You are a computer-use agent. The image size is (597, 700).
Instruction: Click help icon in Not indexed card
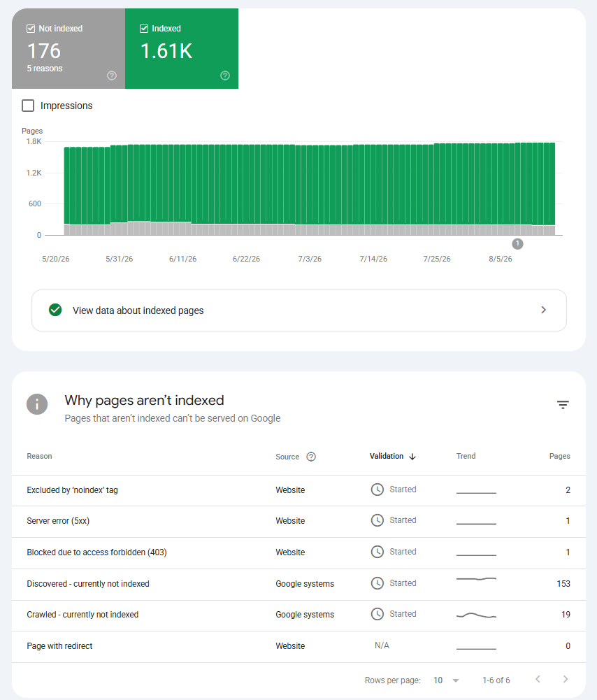pos(112,76)
